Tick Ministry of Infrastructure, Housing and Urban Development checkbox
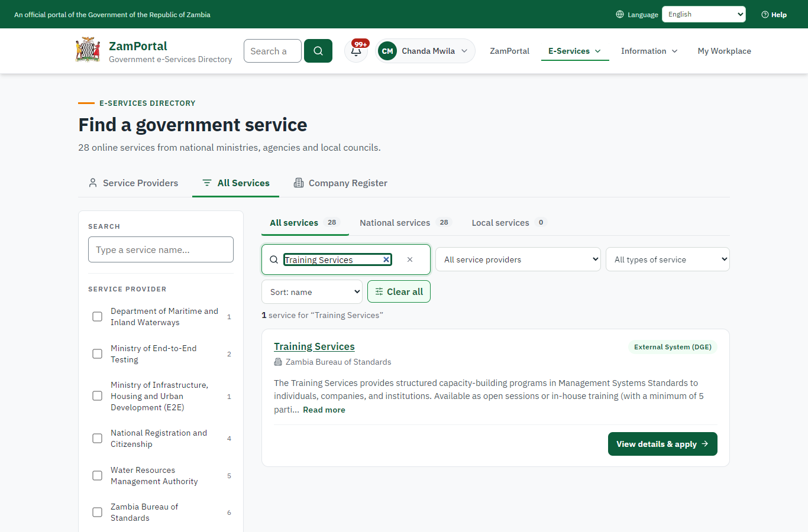The image size is (808, 532). click(98, 396)
